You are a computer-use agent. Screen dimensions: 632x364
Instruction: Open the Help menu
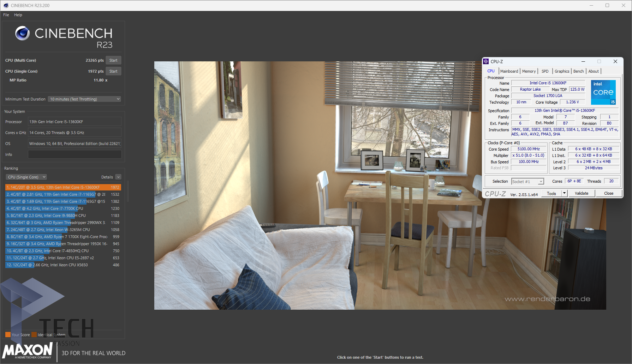[18, 15]
